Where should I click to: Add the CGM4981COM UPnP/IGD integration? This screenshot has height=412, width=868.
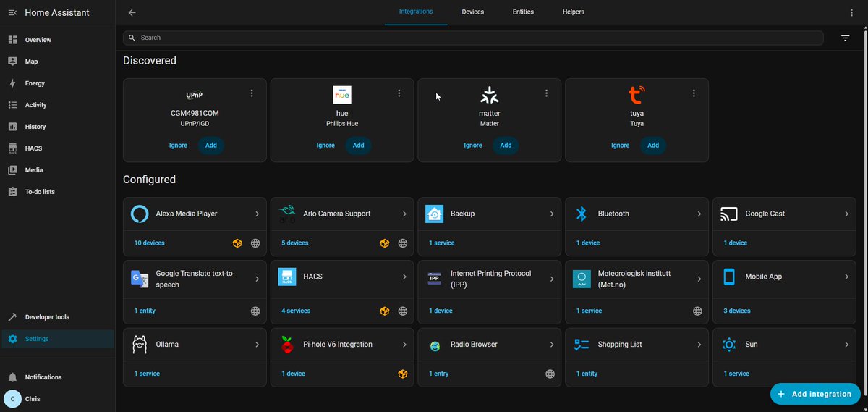[x=211, y=146]
